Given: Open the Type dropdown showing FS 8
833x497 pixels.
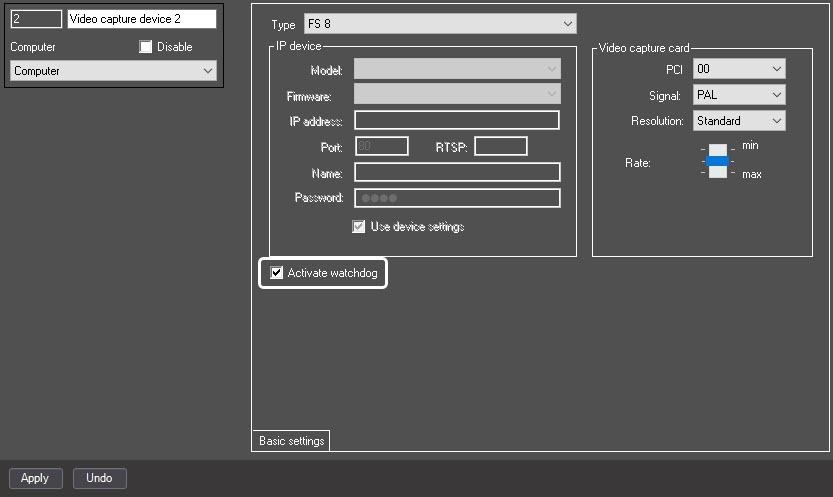Looking at the screenshot, I should pyautogui.click(x=440, y=24).
